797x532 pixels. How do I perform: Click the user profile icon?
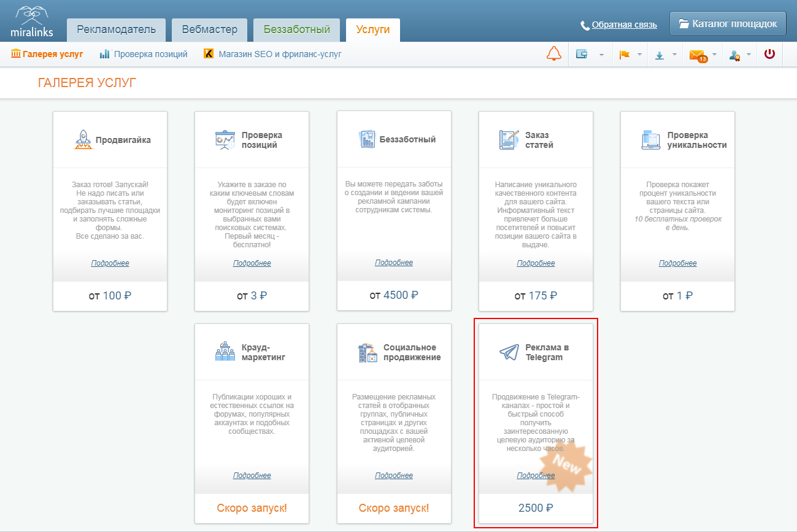coord(734,55)
